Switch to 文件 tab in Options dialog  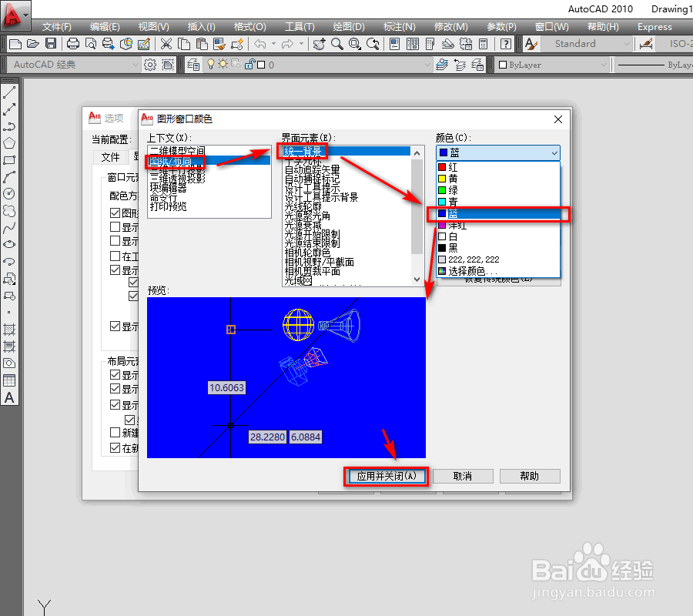pos(110,157)
